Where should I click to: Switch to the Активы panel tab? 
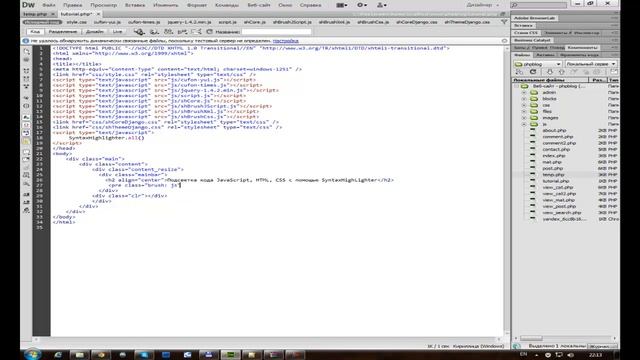(x=545, y=55)
